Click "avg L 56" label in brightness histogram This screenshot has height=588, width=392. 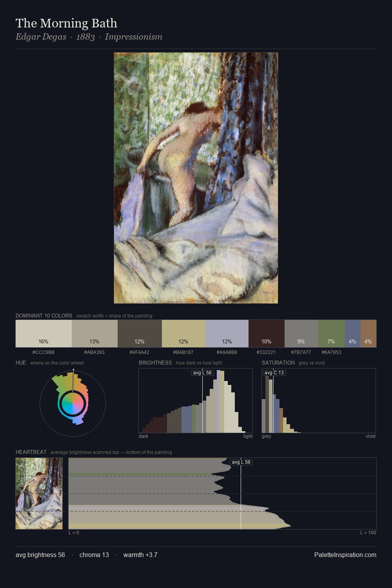coord(202,373)
